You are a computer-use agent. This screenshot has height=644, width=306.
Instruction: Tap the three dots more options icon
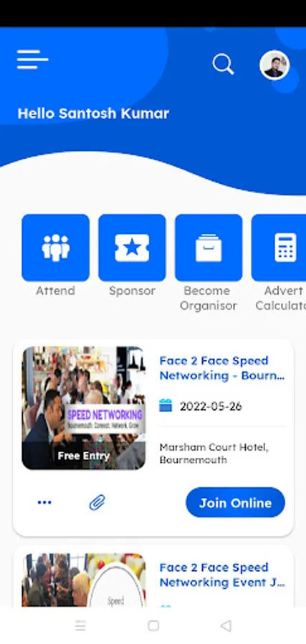pyautogui.click(x=44, y=502)
